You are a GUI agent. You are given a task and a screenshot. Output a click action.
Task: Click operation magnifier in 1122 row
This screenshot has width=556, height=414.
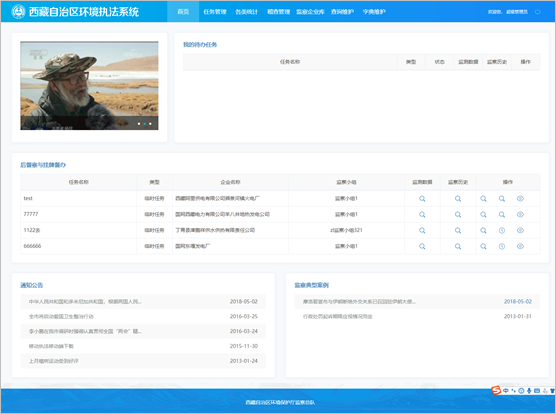[483, 230]
